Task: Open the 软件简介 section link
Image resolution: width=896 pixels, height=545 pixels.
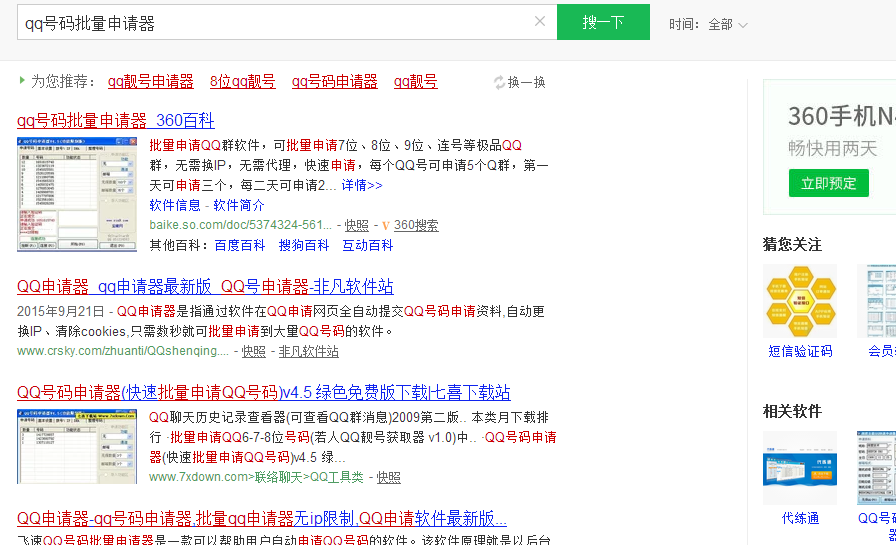Action: pos(239,205)
